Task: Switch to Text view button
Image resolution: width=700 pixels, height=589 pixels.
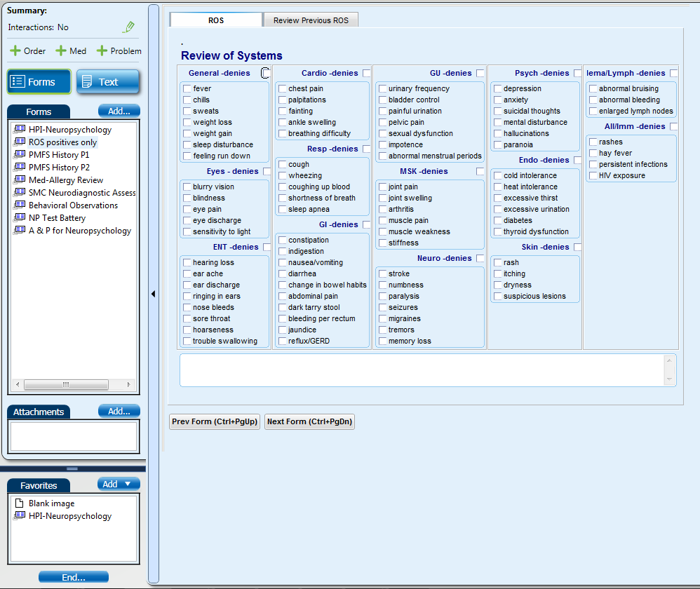Action: (108, 81)
